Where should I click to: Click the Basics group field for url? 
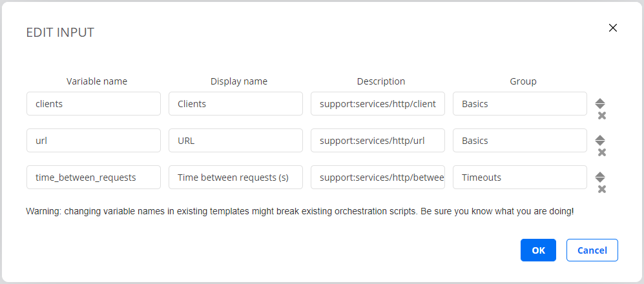pos(520,141)
